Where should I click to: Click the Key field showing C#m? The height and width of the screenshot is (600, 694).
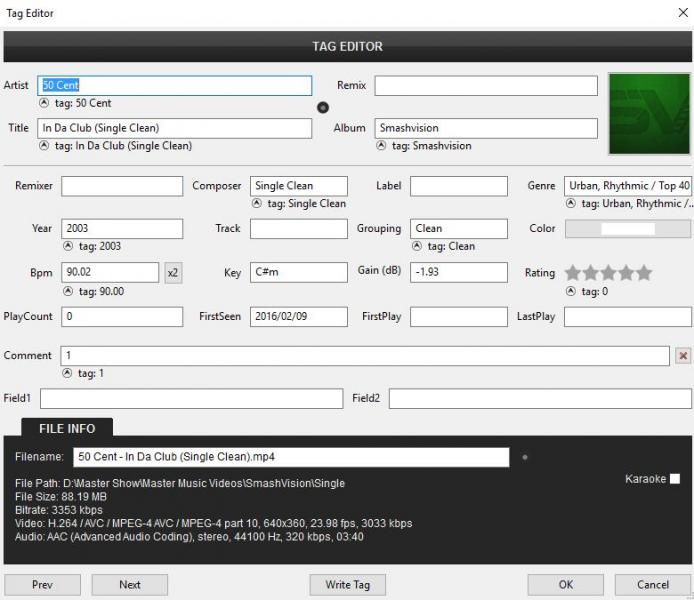click(x=299, y=273)
